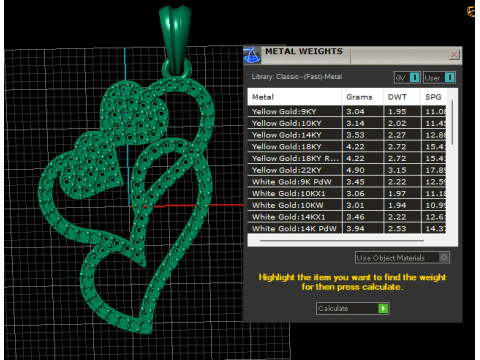Close the Metal Weights dialog
Image resolution: width=480 pixels, height=360 pixels.
tap(454, 54)
